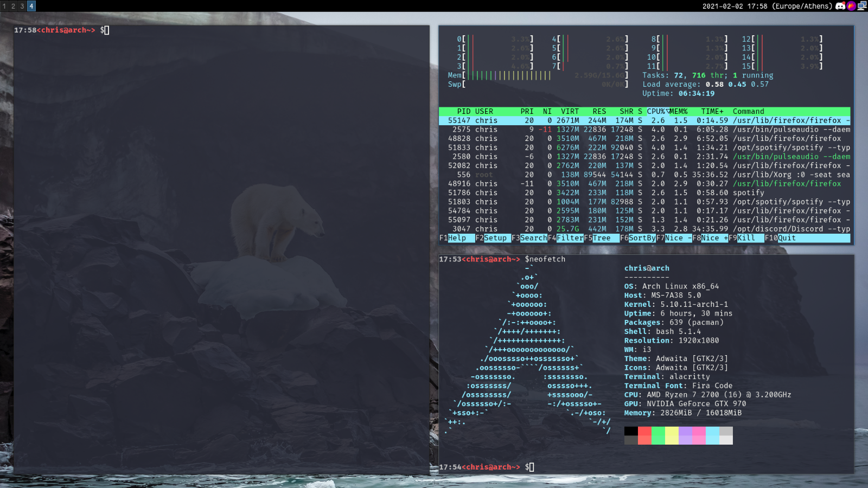Switch to i3 workspace 3
Image resolution: width=868 pixels, height=488 pixels.
22,6
